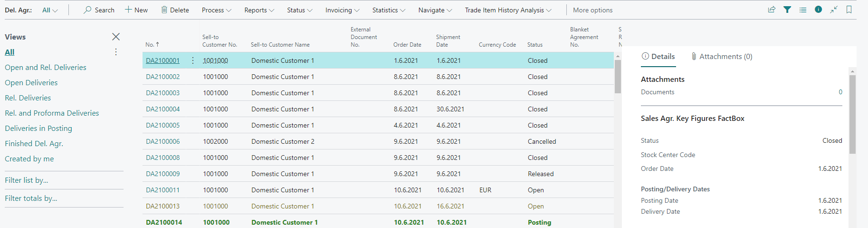Show row options for DA2100001
868x228 pixels.
pos(192,60)
